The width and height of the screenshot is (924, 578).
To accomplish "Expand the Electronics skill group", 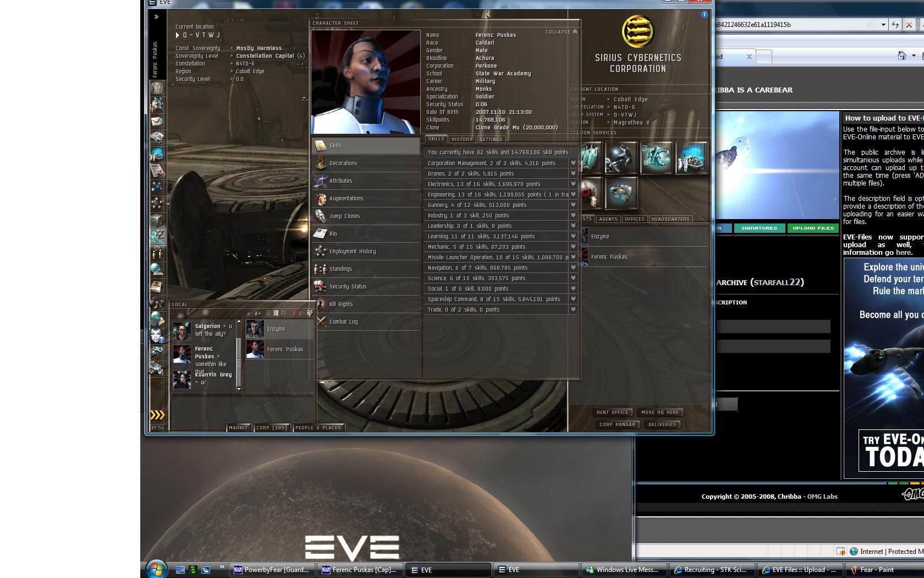I will click(573, 184).
